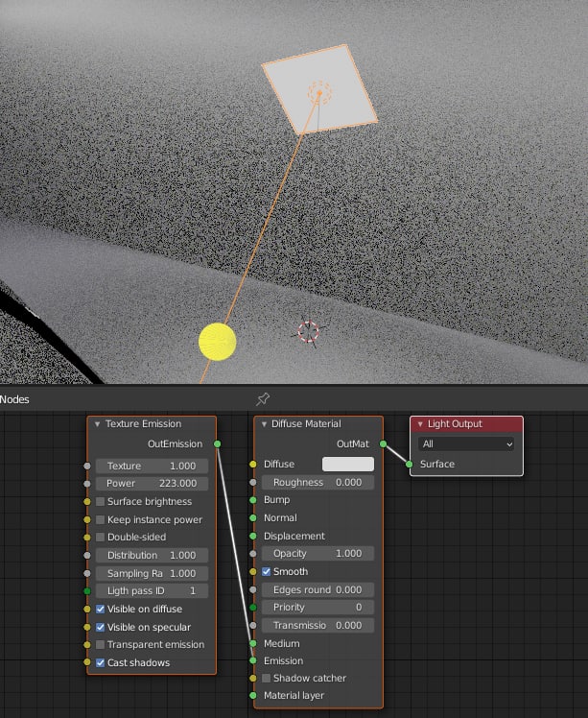Click the Diffuse Material node title
Viewport: 588px width, 718px height.
(306, 423)
